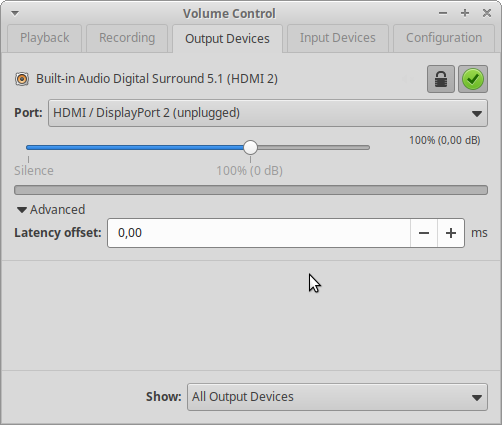Viewport: 502px width, 425px height.
Task: Select the Output Devices tab
Action: tap(227, 39)
